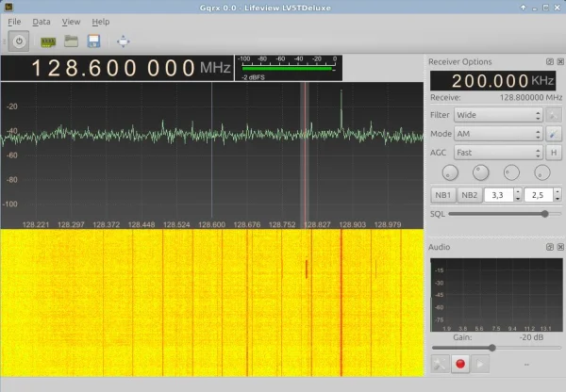This screenshot has width=566, height=392.
Task: Click the center FFT arrows icon
Action: point(124,41)
